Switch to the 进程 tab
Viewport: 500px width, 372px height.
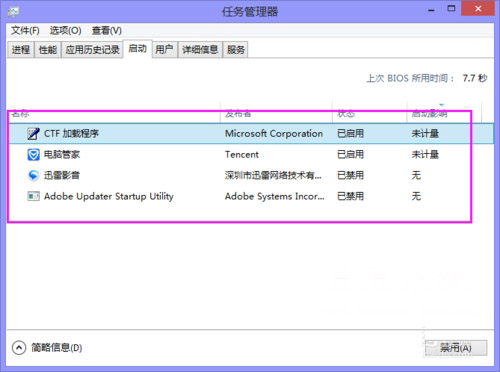pos(21,50)
